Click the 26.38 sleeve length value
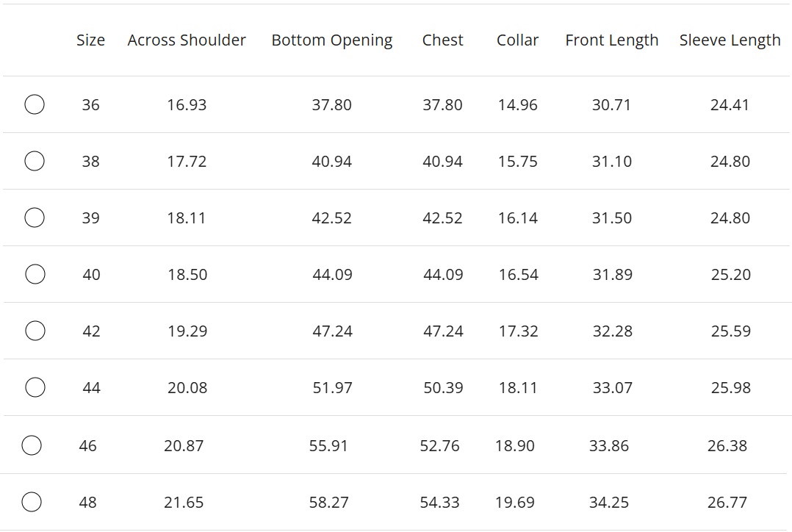This screenshot has width=792, height=532. 727,446
